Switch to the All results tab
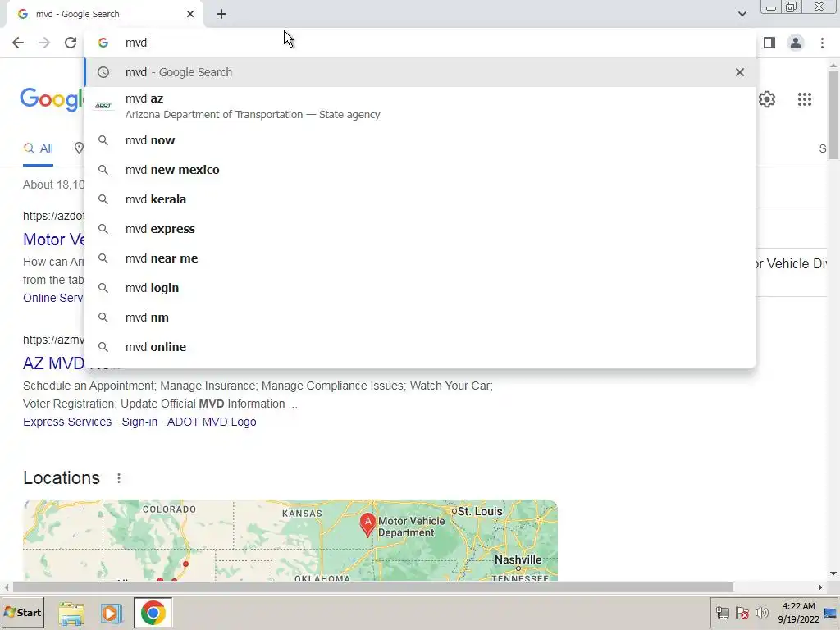Screen dimensions: 840x630 tap(38, 148)
